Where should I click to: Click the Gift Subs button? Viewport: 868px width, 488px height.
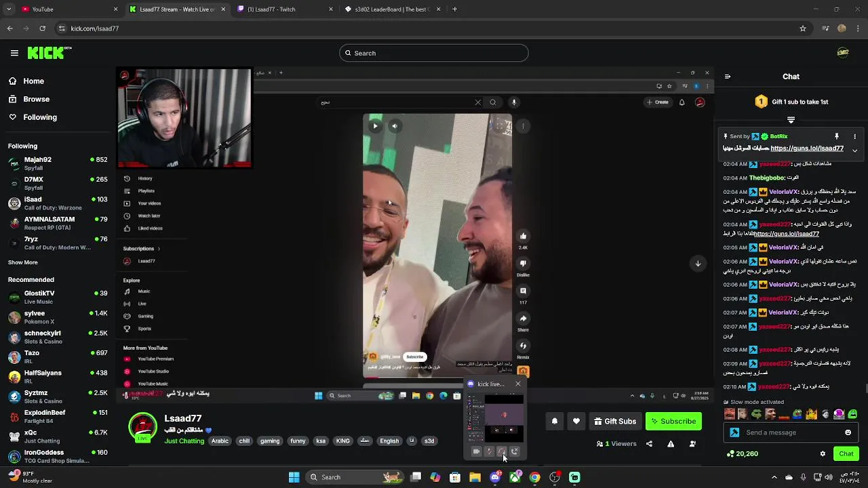point(615,421)
